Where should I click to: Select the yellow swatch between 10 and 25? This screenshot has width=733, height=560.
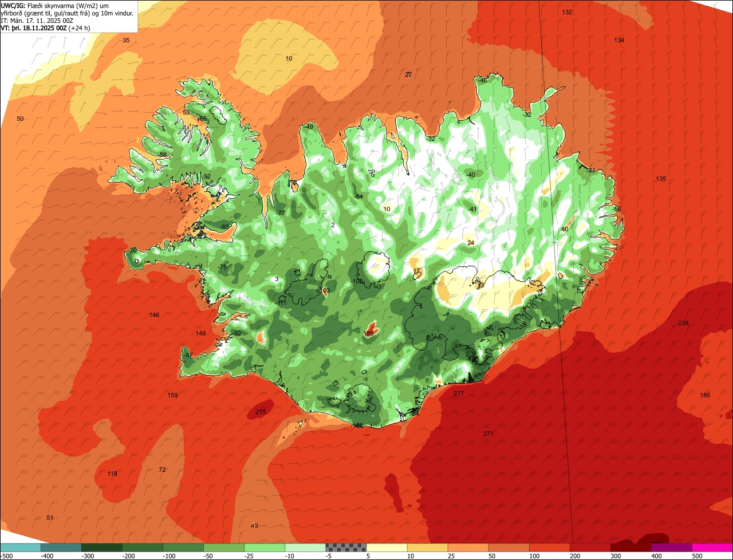(x=427, y=547)
